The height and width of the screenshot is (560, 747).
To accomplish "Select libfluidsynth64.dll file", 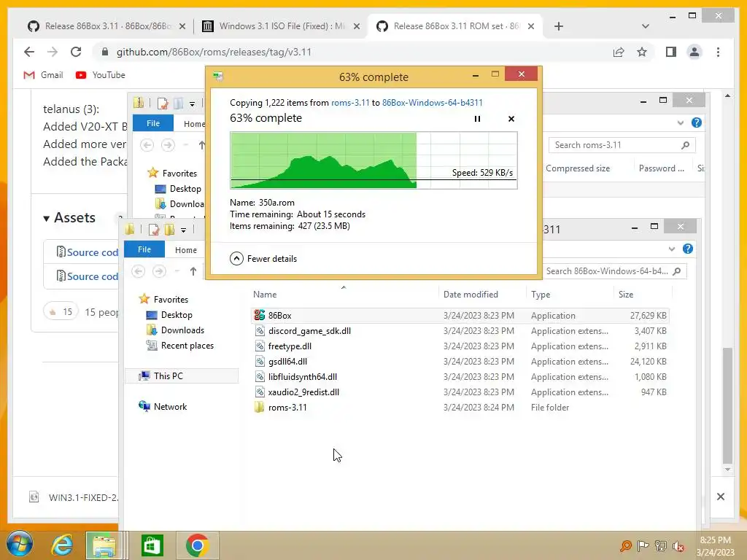I will 460,377.
